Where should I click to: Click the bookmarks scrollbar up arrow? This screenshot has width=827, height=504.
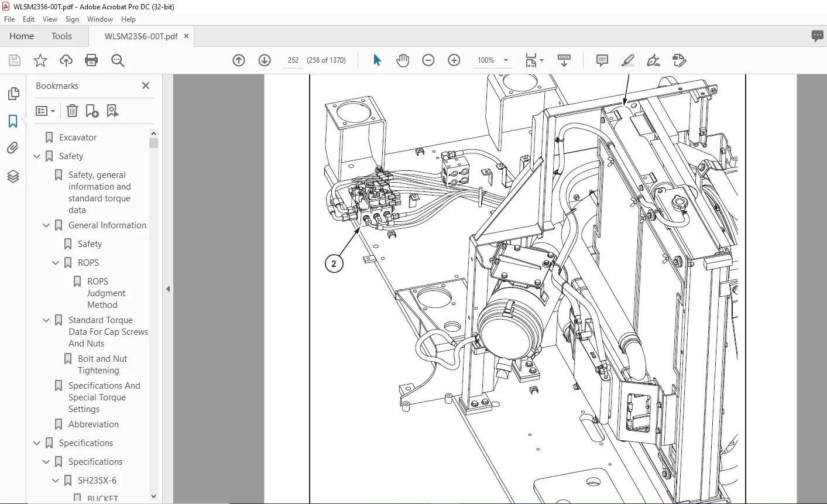click(x=153, y=133)
